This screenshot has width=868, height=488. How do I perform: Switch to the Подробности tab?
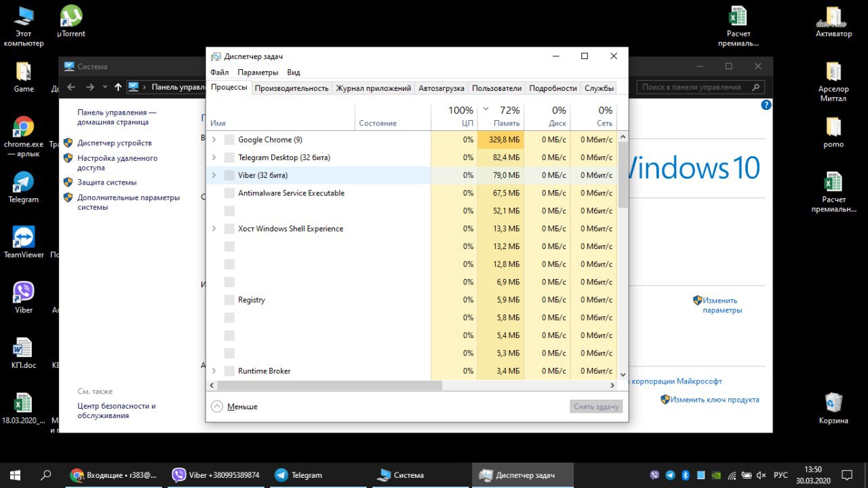click(553, 88)
